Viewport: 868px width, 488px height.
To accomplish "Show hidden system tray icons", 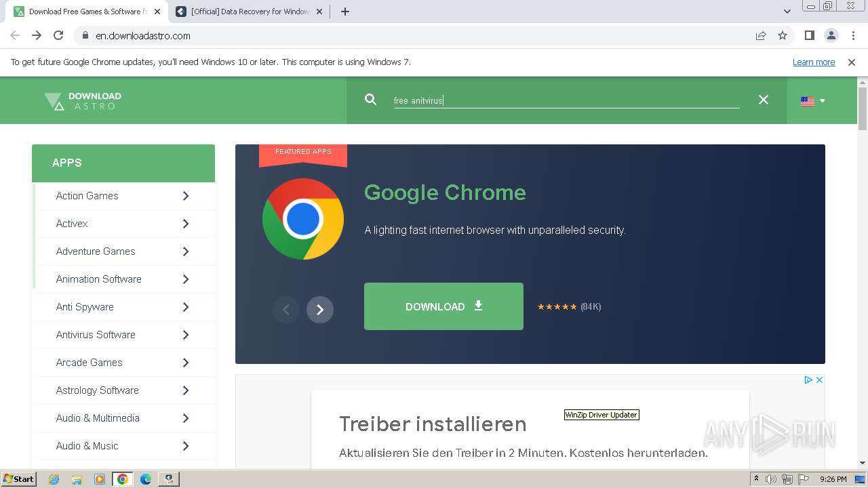I will point(756,479).
